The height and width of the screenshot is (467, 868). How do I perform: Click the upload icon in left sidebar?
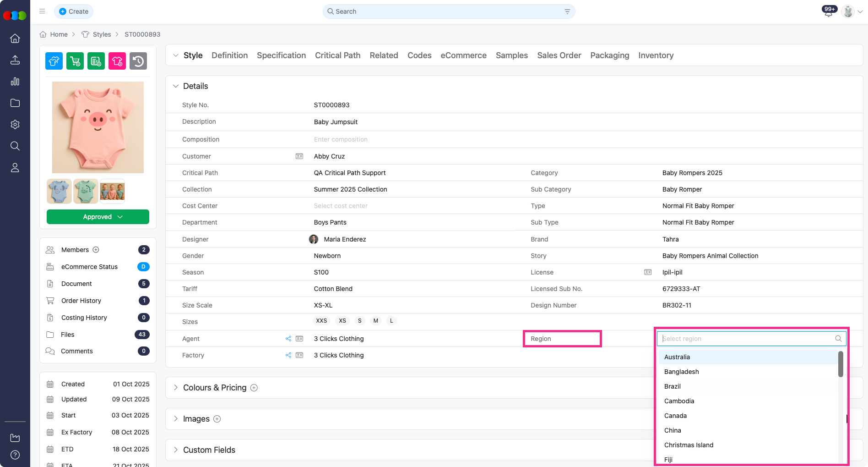point(15,60)
